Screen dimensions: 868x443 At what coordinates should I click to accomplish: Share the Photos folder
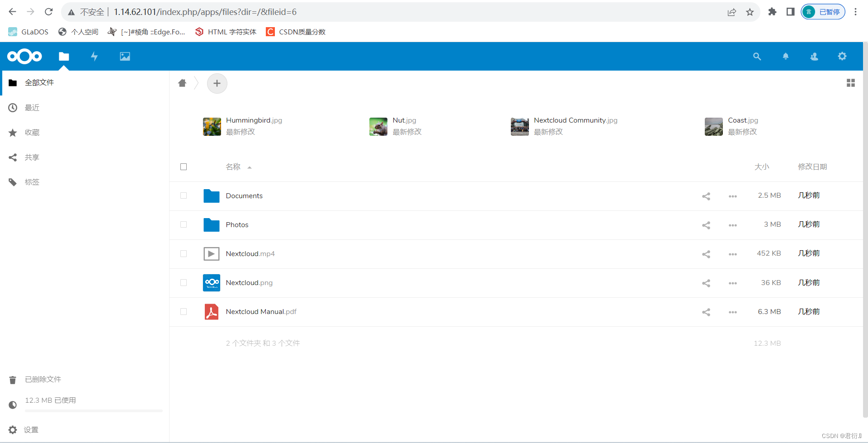click(x=706, y=225)
